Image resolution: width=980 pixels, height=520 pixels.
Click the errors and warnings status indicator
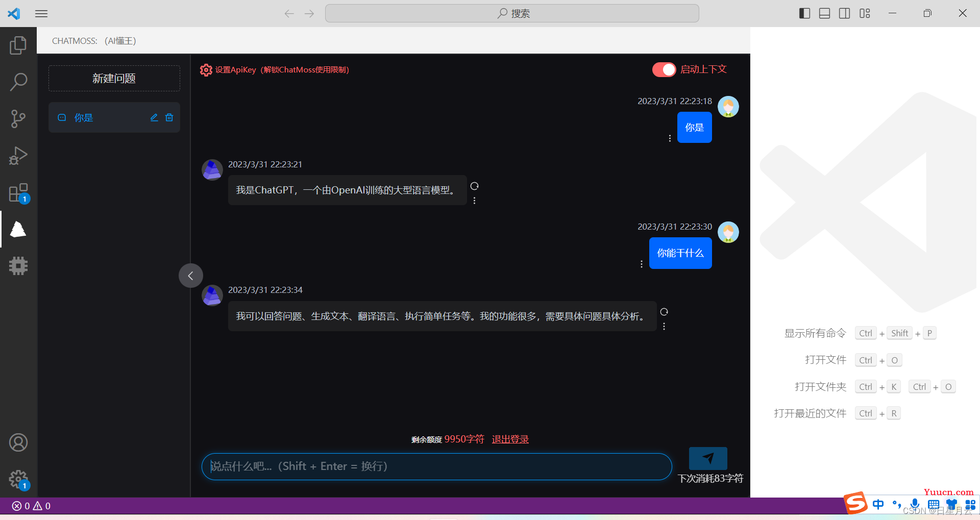pyautogui.click(x=31, y=506)
